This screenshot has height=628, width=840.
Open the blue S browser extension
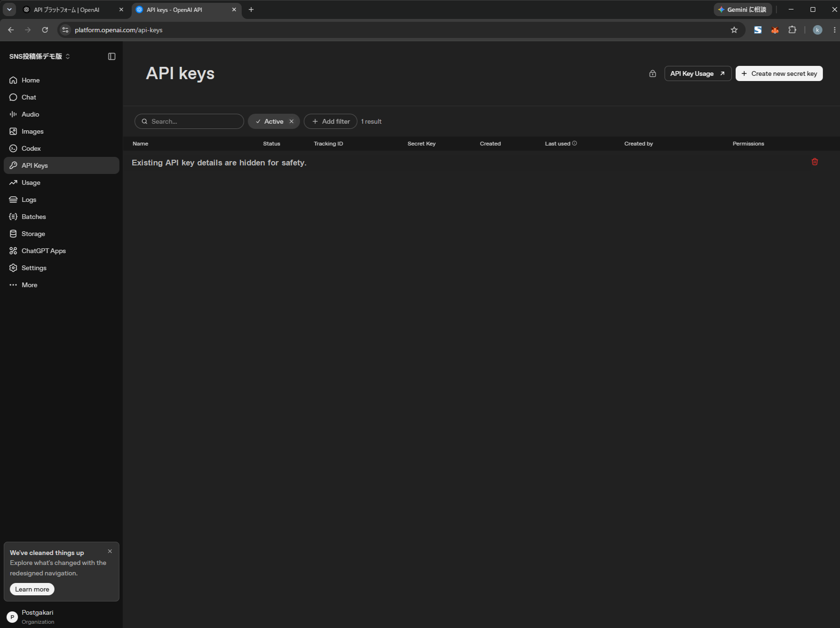758,30
